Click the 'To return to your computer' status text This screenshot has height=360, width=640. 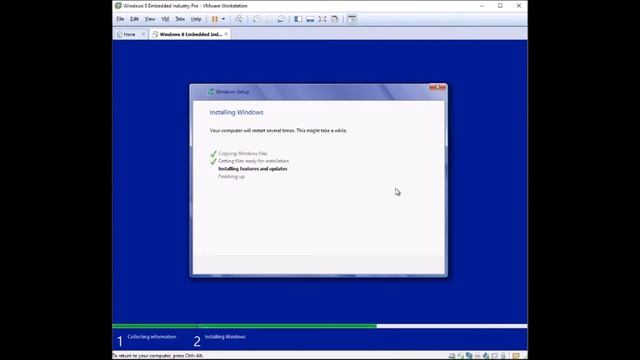[158, 356]
